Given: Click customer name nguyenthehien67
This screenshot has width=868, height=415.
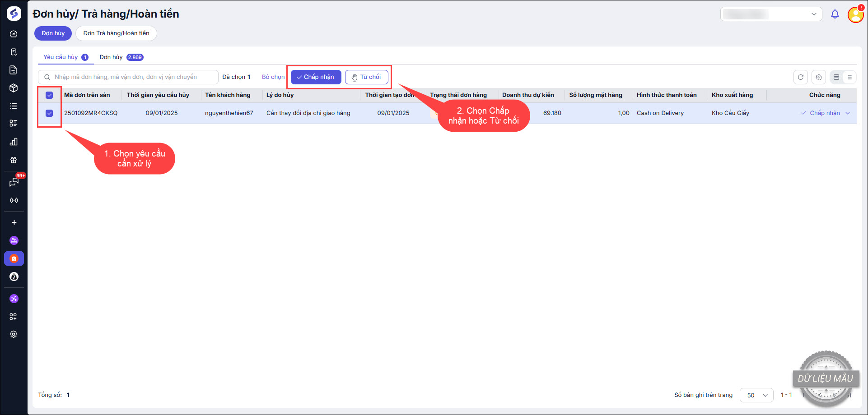Looking at the screenshot, I should click(x=229, y=113).
